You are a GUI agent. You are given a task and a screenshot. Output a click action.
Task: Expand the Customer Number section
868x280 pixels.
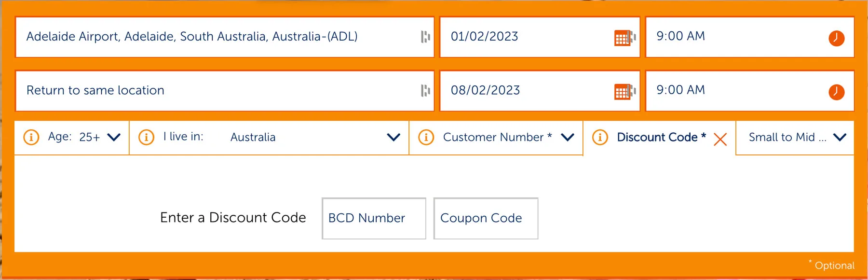(568, 137)
